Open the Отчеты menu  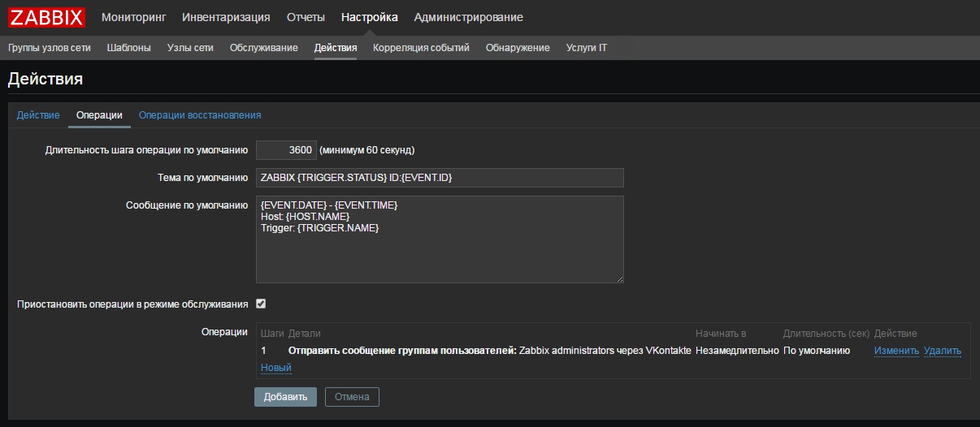pyautogui.click(x=306, y=17)
